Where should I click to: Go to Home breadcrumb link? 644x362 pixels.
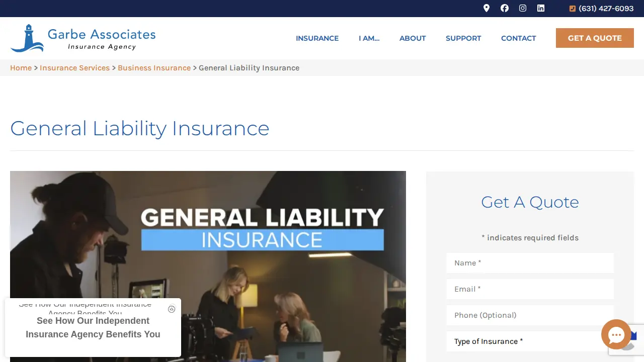pos(21,68)
